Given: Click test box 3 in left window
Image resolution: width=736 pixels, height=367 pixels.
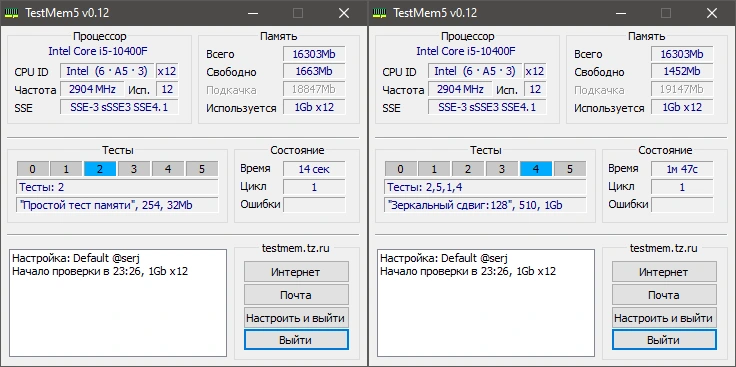Looking at the screenshot, I should point(134,169).
